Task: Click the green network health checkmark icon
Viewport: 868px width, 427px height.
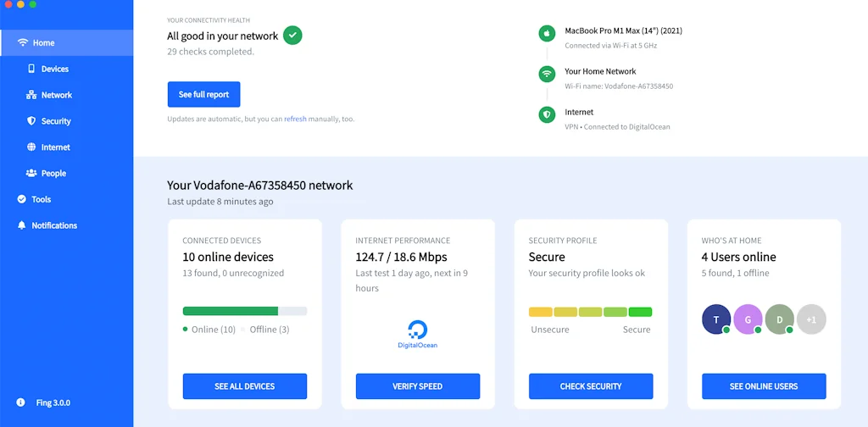Action: [292, 36]
